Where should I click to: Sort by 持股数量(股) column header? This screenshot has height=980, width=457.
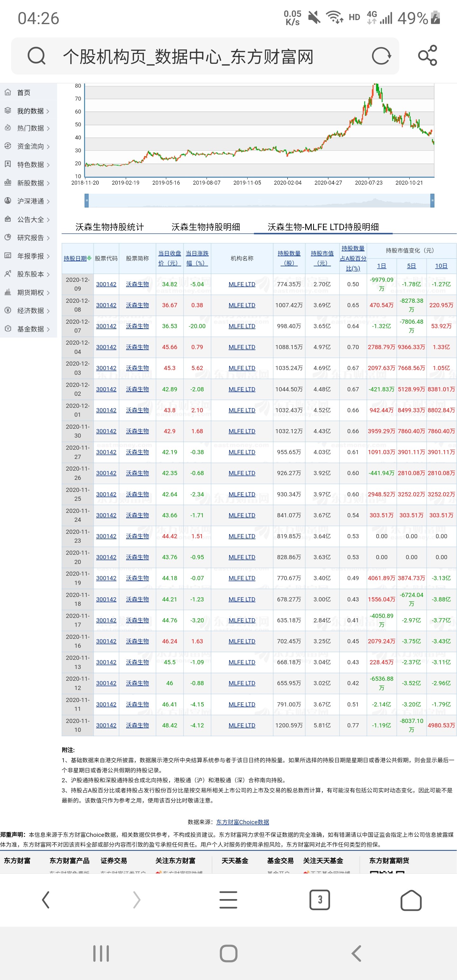click(289, 258)
